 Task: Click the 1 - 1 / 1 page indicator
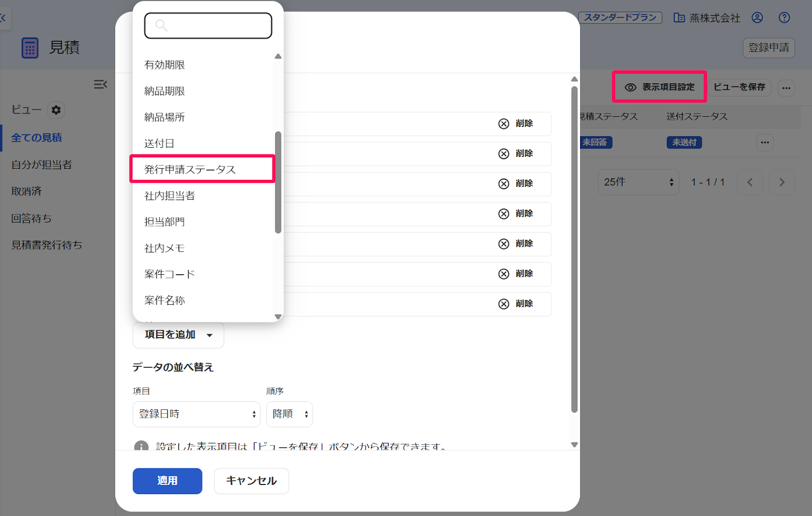click(x=708, y=182)
